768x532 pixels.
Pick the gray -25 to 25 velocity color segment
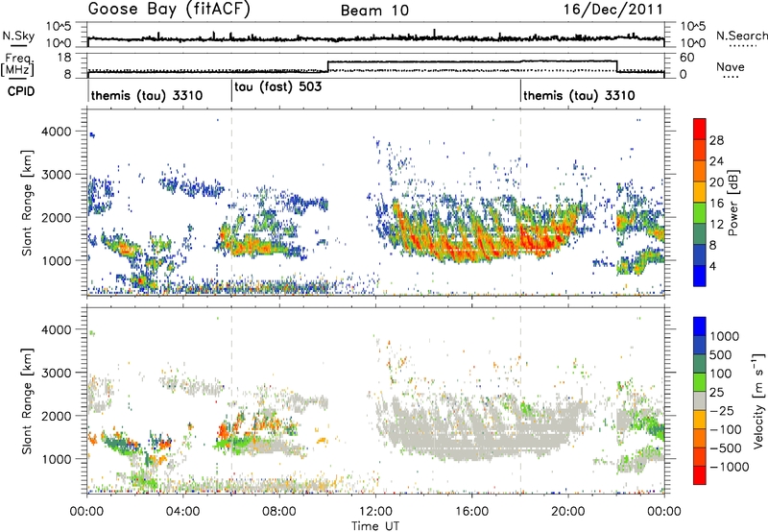coord(700,401)
